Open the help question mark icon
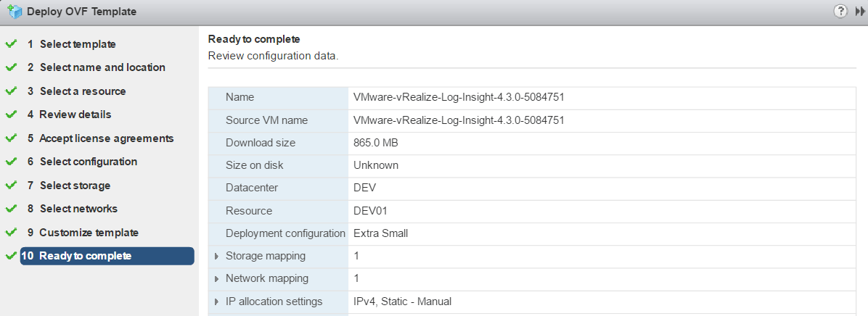Viewport: 868px width, 316px height. (x=840, y=11)
